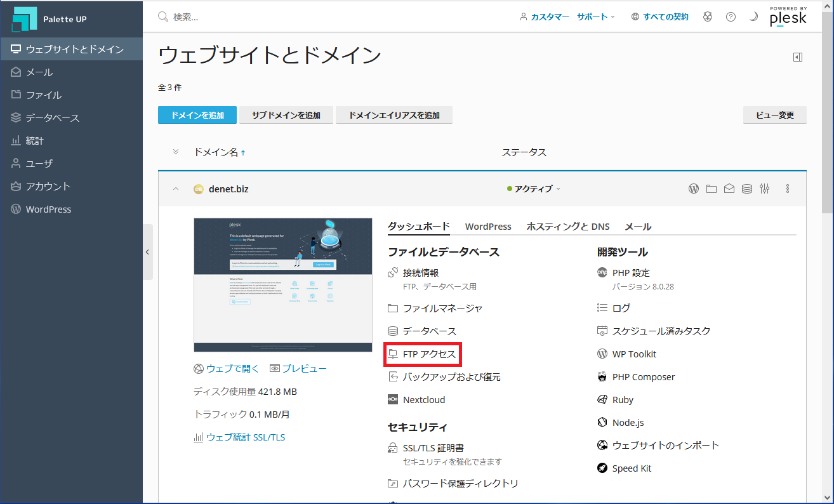Click ウェブで開く link
The image size is (834, 504).
pos(227,369)
